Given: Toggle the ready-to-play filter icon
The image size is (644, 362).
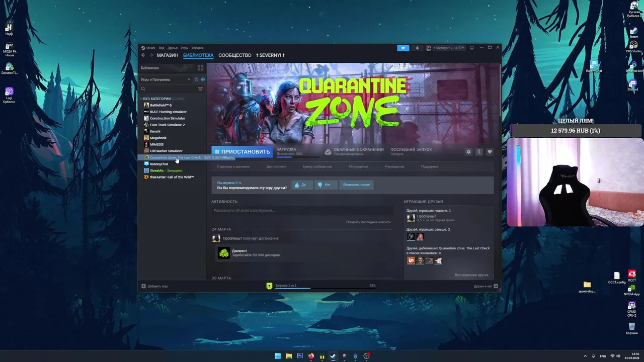Looking at the screenshot, I should 203,79.
